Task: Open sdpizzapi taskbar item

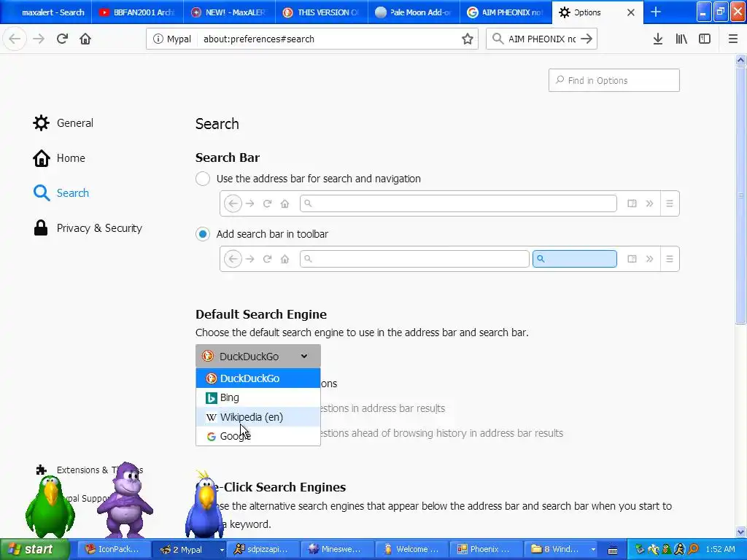Action: point(262,550)
